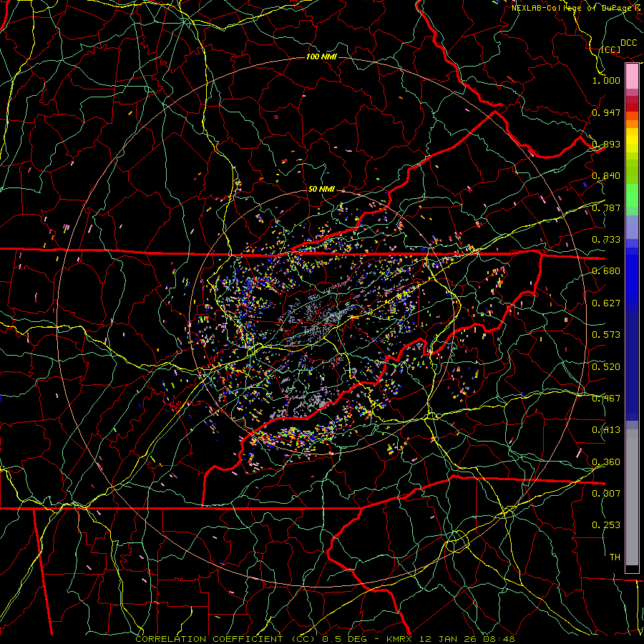The image size is (644, 644).
Task: Click the bright green segment of color bar
Action: (632, 195)
